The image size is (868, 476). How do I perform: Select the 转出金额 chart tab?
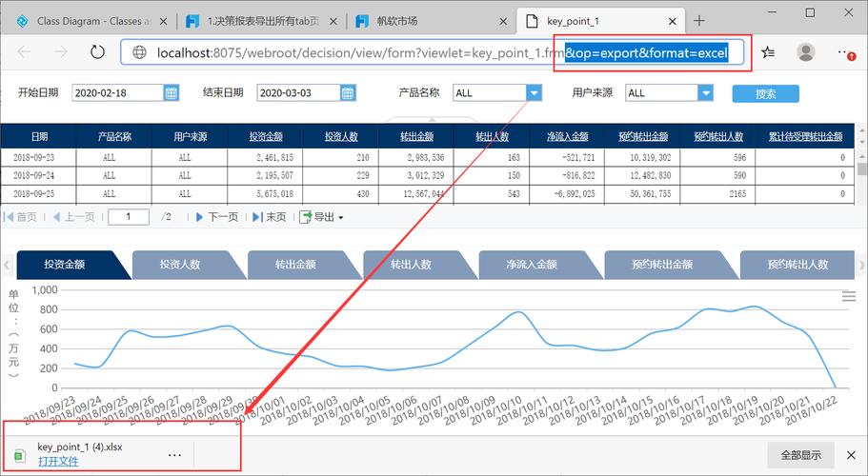pos(295,265)
